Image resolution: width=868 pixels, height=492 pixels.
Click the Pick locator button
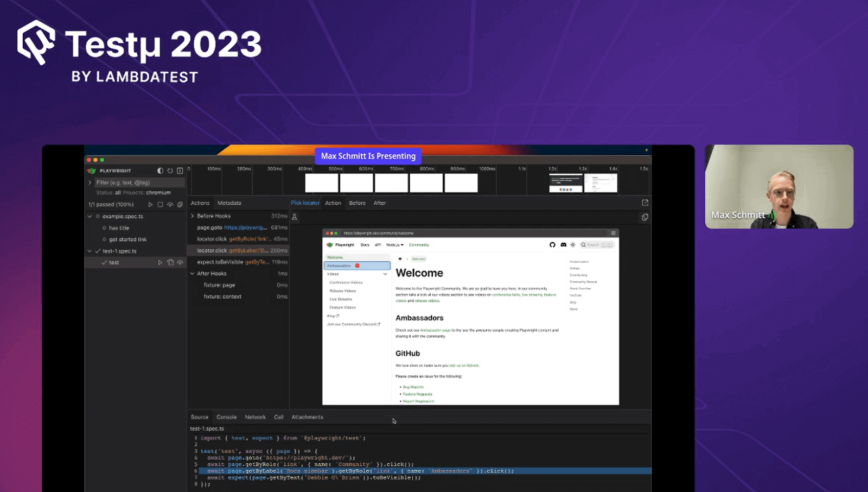(x=305, y=203)
